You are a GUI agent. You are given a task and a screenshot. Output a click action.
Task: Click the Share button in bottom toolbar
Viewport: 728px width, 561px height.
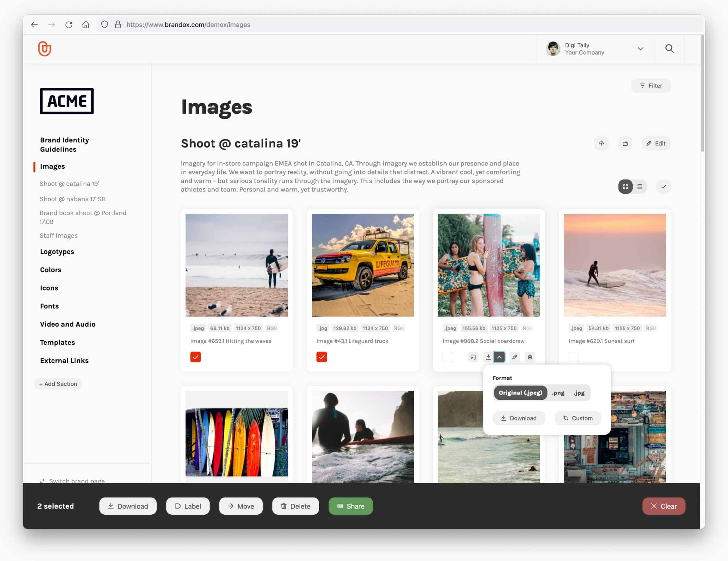click(x=350, y=506)
